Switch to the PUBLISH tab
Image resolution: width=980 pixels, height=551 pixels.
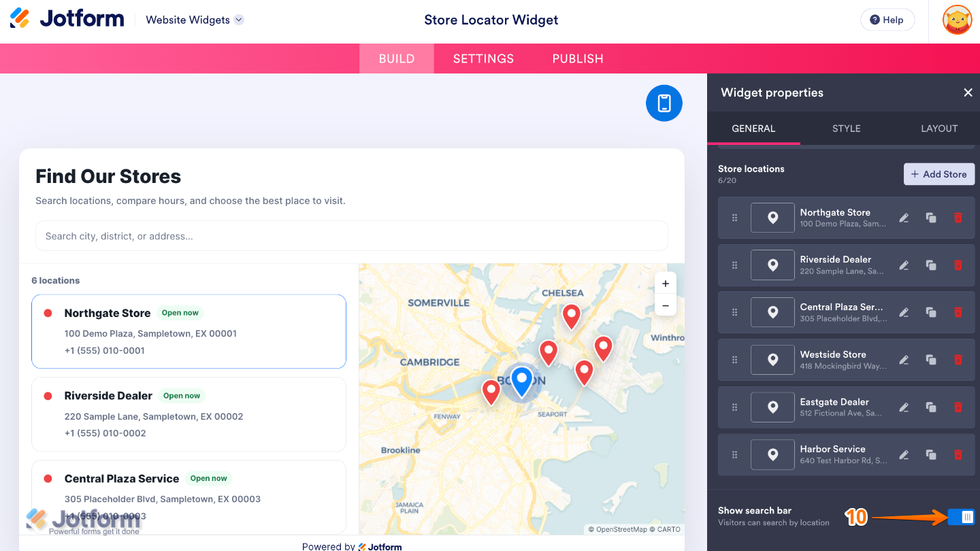click(578, 59)
